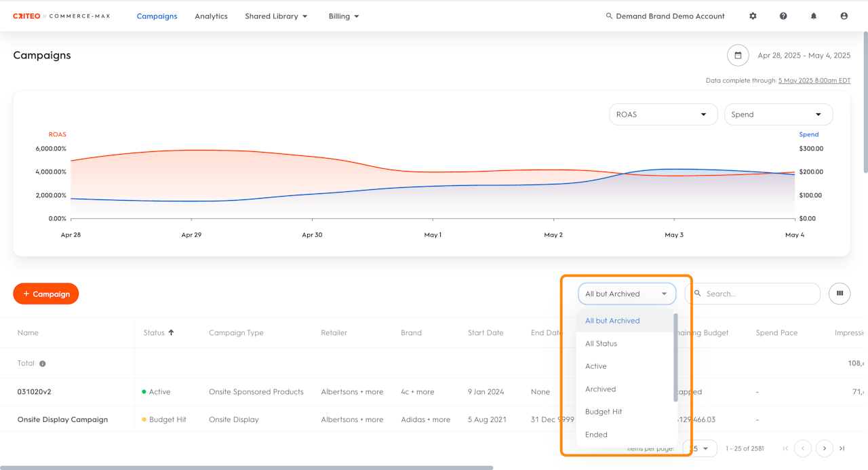
Task: Open the Shared Library menu
Action: click(276, 16)
